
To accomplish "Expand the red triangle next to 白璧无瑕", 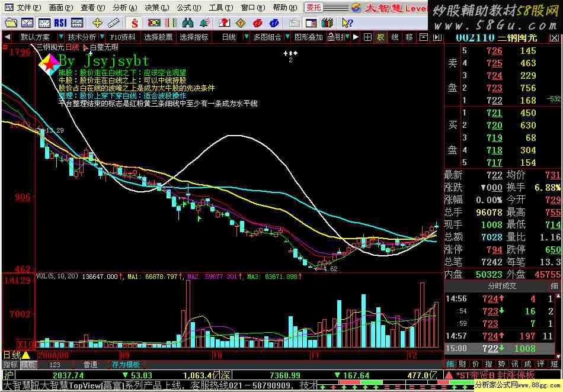I will tap(85, 47).
